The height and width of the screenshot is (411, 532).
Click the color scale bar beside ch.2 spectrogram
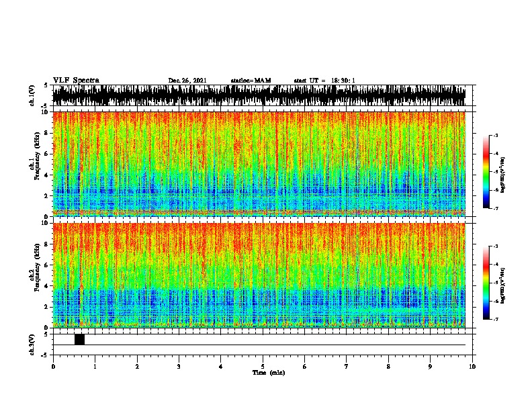tap(486, 283)
